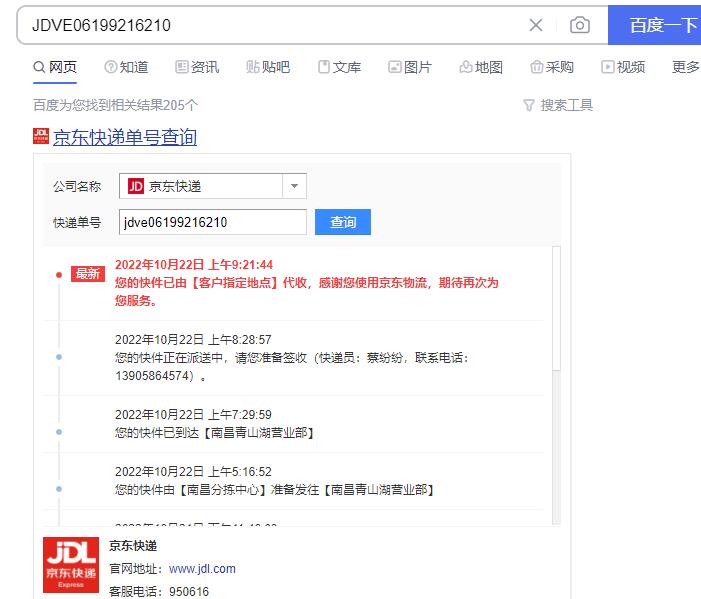Click the 最新 red badge
The image size is (701, 599).
[88, 274]
